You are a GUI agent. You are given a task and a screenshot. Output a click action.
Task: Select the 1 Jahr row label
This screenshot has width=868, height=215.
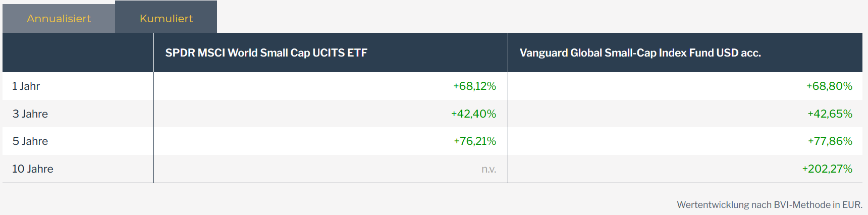(x=26, y=86)
